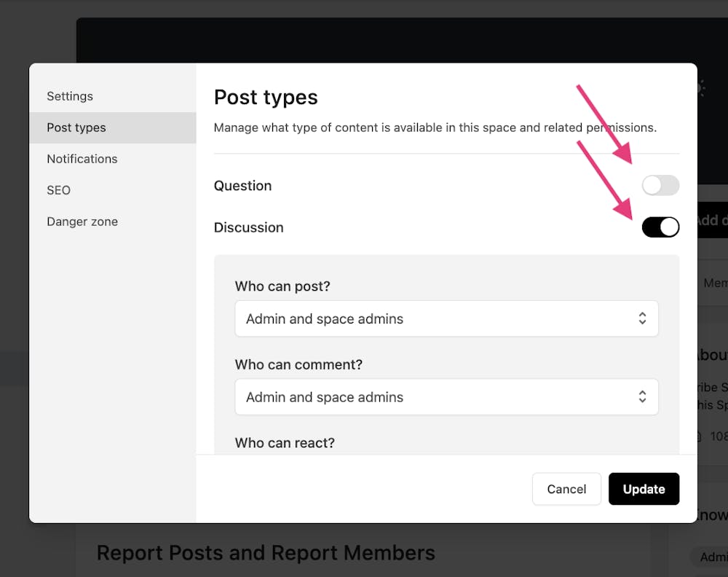This screenshot has height=577, width=728.
Task: Disable the Discussion post type
Action: coord(660,227)
